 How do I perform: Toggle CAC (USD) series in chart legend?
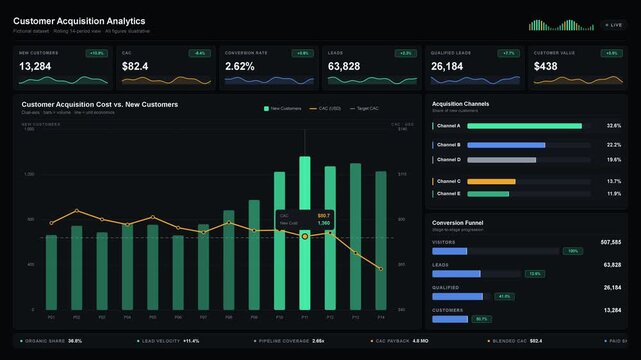tap(325, 108)
